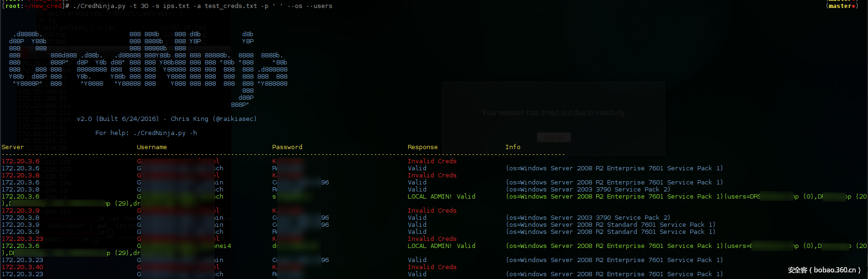Image resolution: width=868 pixels, height=279 pixels.
Task: Click the faint Log On button
Action: [x=553, y=137]
